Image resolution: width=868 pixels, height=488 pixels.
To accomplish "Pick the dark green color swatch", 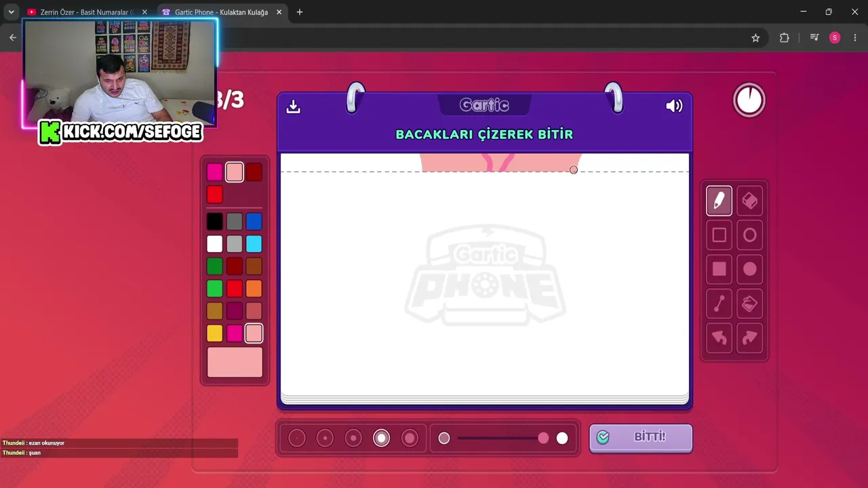I will click(x=214, y=266).
